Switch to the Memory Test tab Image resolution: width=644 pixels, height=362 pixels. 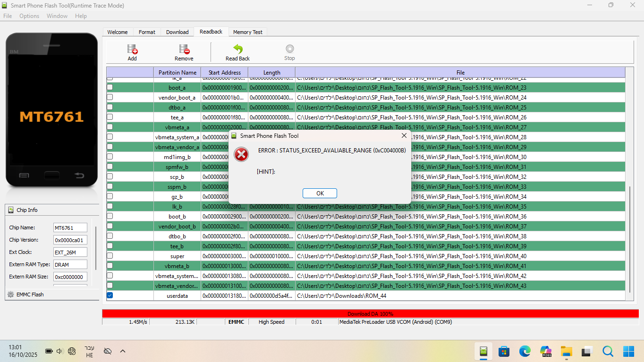(247, 32)
